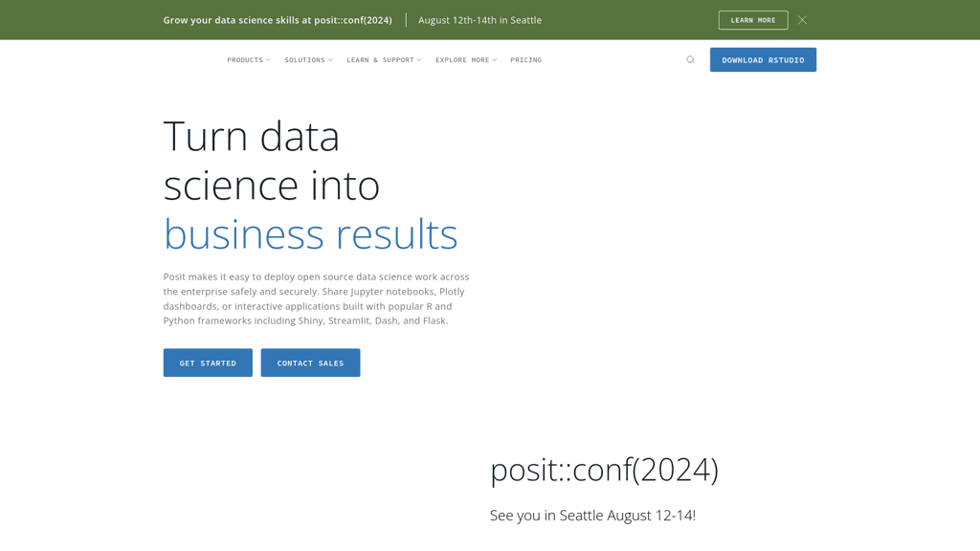Expand the Products dropdown
The height and width of the screenshot is (551, 980).
click(x=248, y=59)
